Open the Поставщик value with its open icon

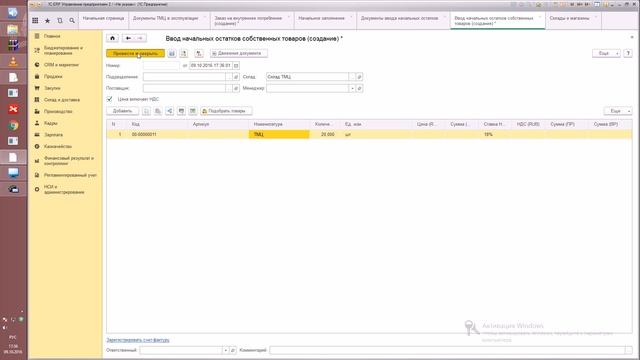[x=236, y=88]
